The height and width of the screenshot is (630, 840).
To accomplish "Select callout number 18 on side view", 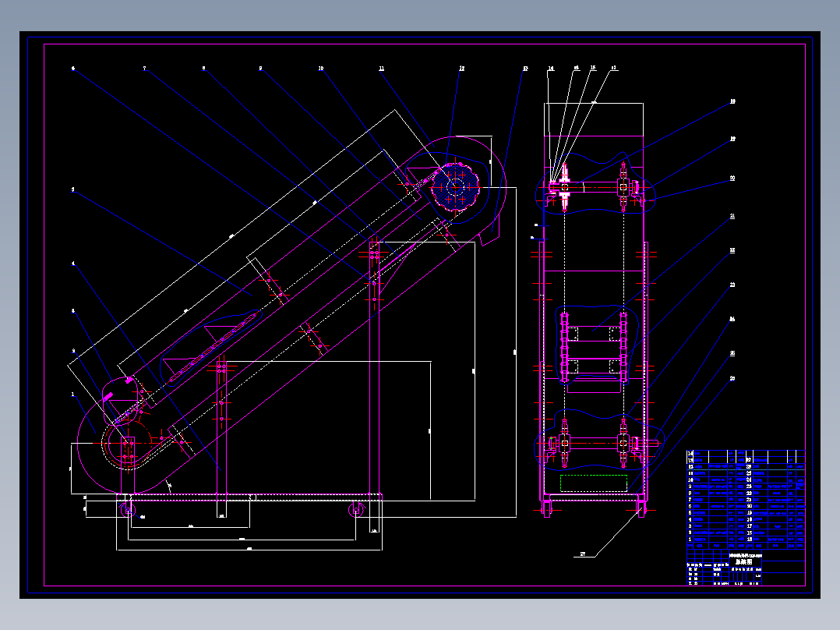I will [732, 101].
